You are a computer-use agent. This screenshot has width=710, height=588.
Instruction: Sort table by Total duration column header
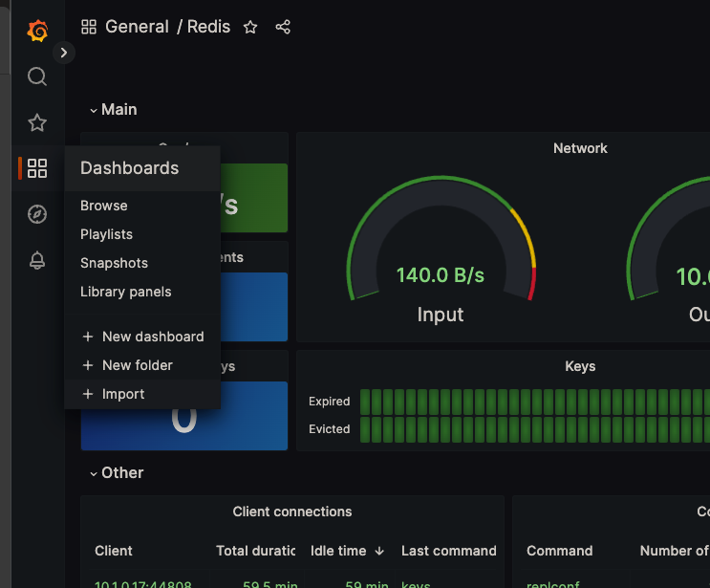pos(256,551)
